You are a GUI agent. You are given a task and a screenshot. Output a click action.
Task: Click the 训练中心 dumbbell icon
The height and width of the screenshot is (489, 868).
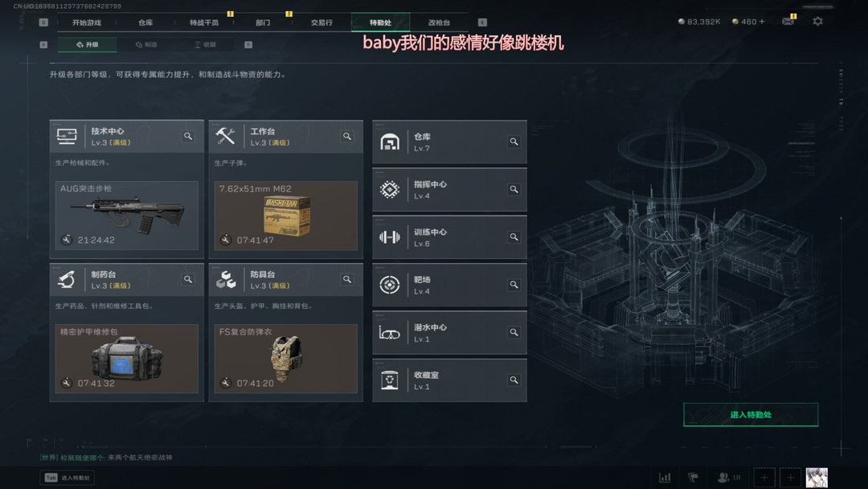point(390,237)
